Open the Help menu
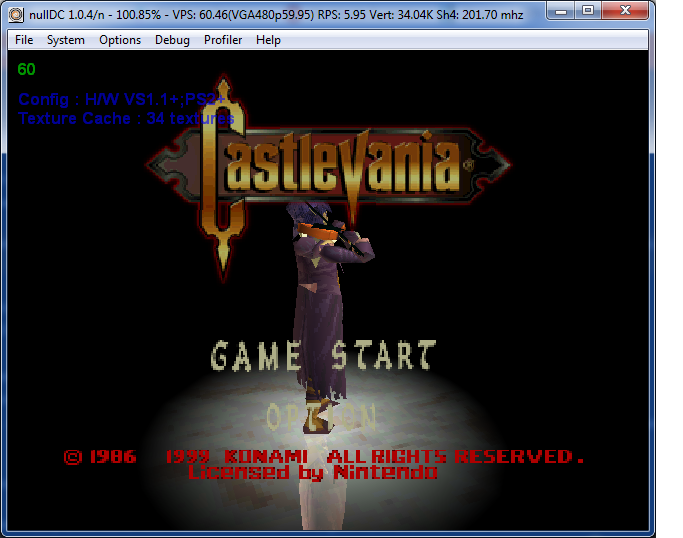683x538 pixels. click(268, 40)
